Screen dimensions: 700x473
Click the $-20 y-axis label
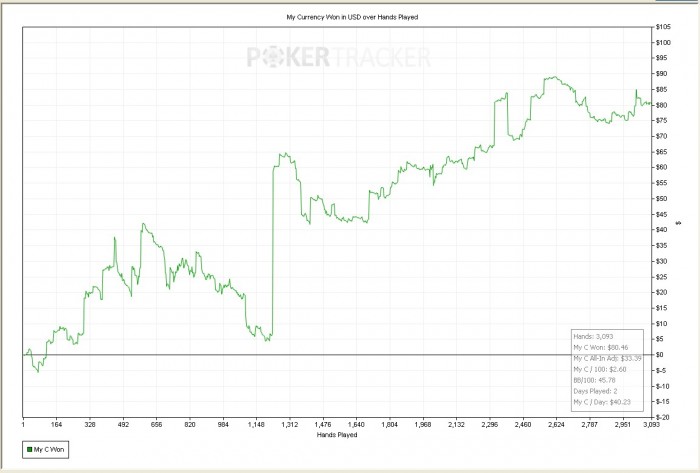(x=662, y=417)
